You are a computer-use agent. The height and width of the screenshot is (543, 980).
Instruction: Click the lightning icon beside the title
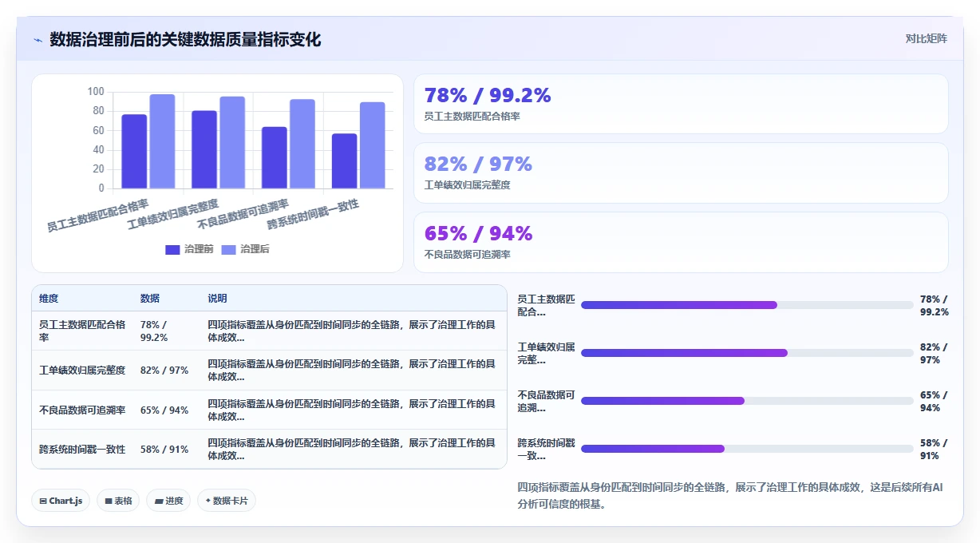(38, 40)
